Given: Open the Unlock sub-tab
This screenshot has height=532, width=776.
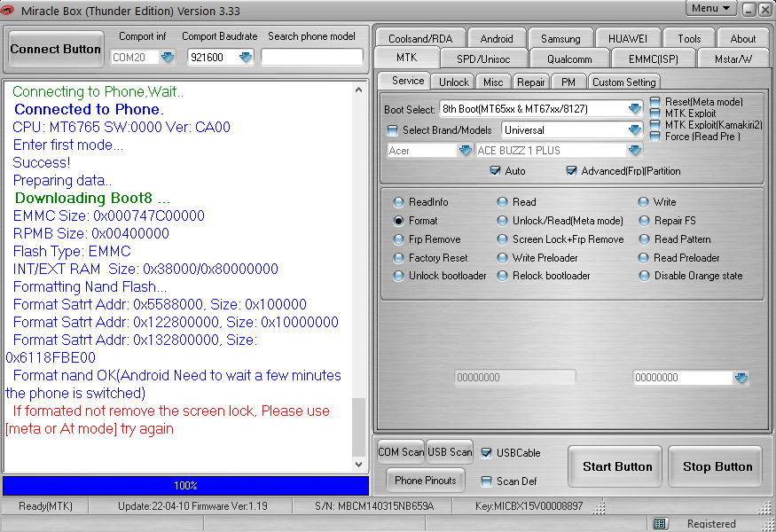Looking at the screenshot, I should (453, 82).
